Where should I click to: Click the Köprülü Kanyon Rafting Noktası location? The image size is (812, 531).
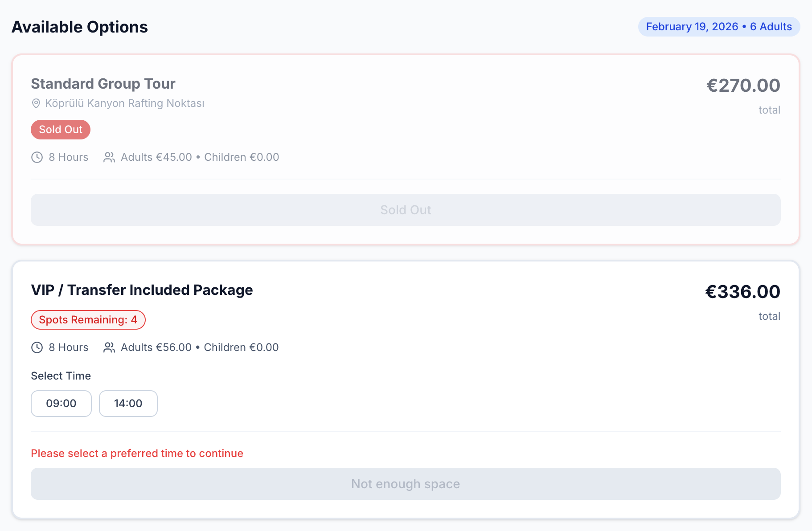point(125,103)
